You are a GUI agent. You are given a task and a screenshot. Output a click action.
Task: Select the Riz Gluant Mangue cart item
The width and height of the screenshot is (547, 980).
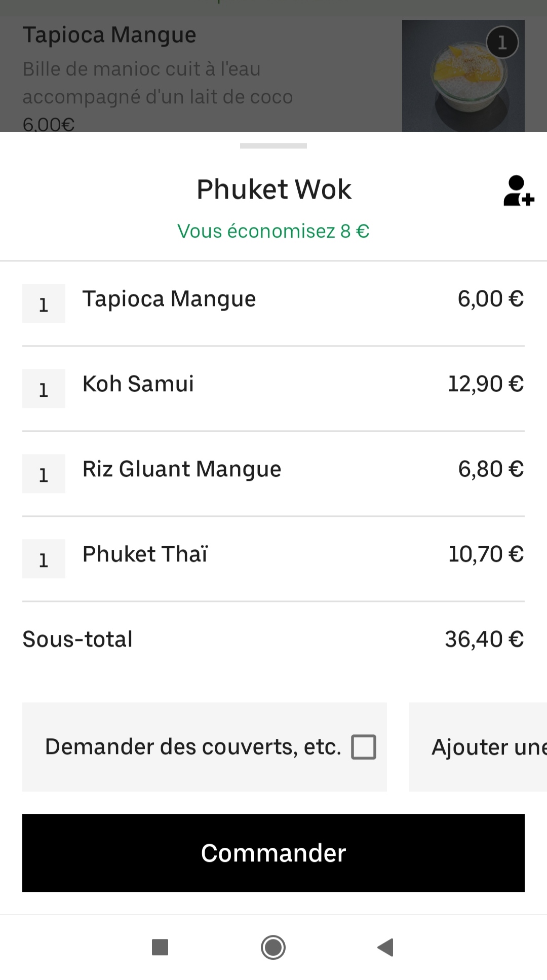point(273,474)
